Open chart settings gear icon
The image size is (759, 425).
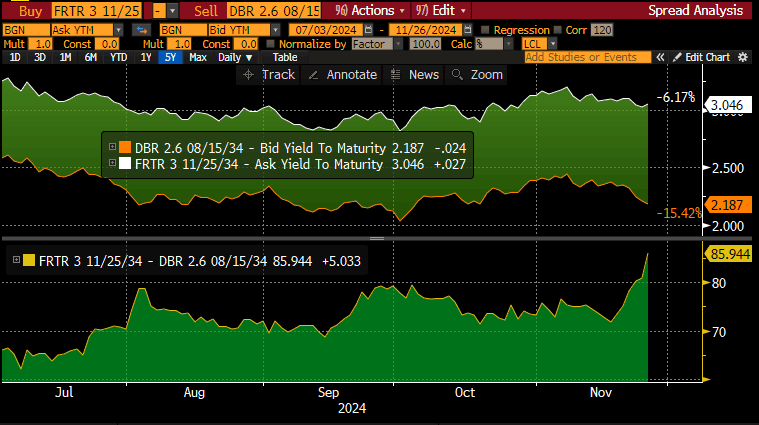click(743, 57)
